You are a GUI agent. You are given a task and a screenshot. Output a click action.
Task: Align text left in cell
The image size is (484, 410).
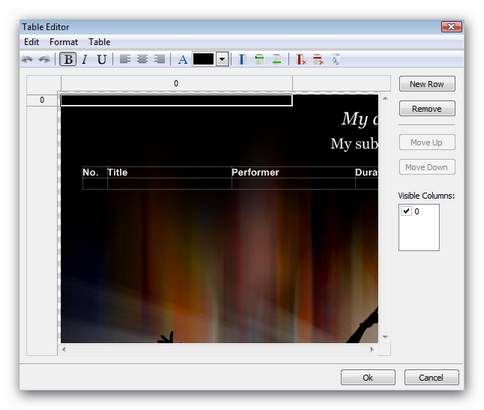coord(125,60)
